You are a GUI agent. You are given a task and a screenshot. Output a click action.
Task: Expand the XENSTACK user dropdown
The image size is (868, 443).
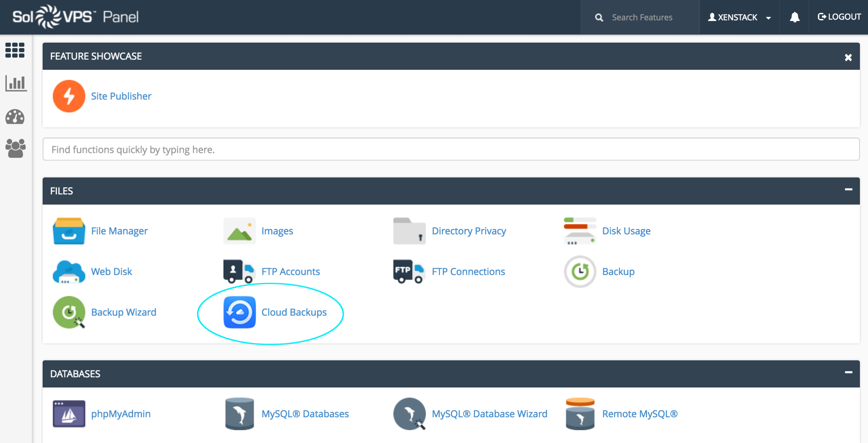[x=739, y=17]
